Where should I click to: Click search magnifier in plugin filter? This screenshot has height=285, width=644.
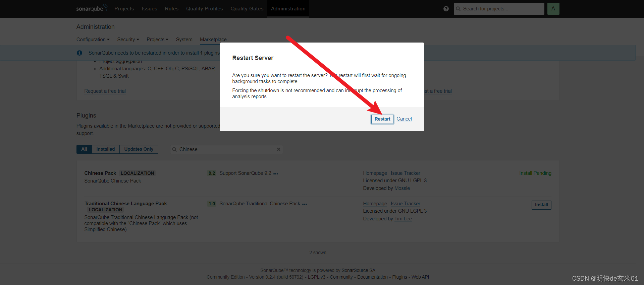(174, 149)
